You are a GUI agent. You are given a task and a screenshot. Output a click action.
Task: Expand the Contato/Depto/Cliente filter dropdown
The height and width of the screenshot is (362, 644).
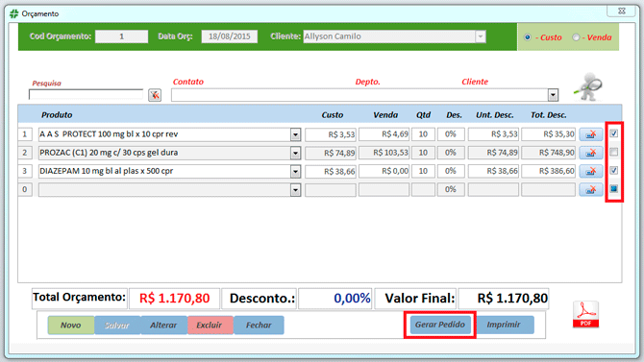554,95
